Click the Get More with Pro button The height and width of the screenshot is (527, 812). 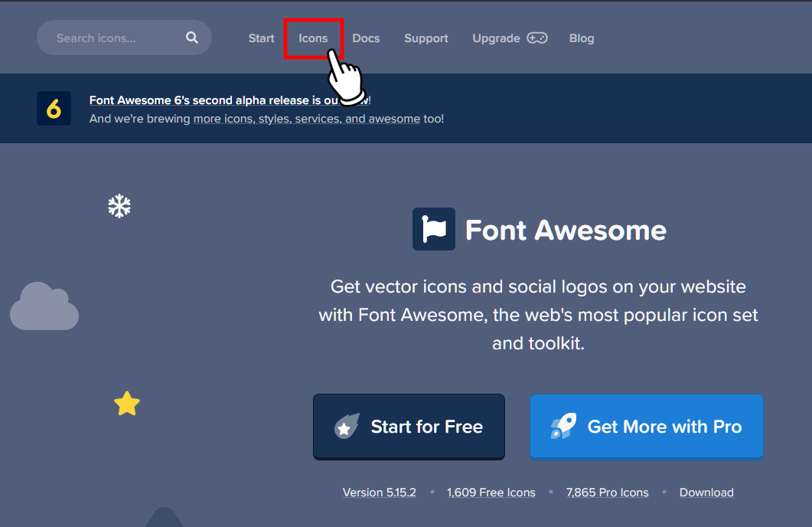click(646, 427)
